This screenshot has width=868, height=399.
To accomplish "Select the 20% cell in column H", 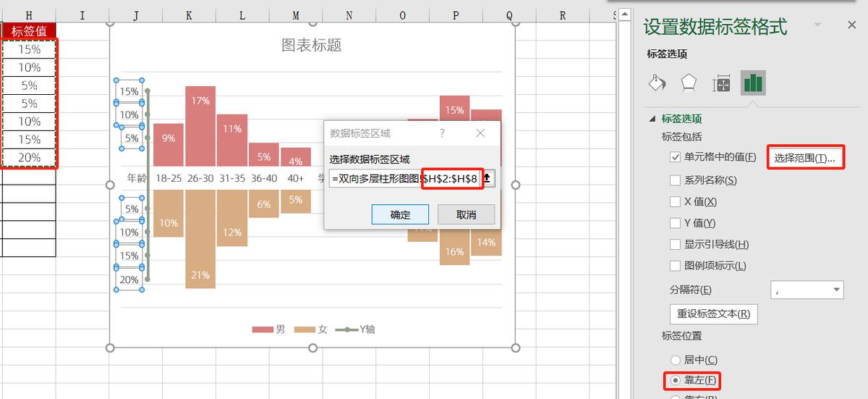I will (29, 157).
